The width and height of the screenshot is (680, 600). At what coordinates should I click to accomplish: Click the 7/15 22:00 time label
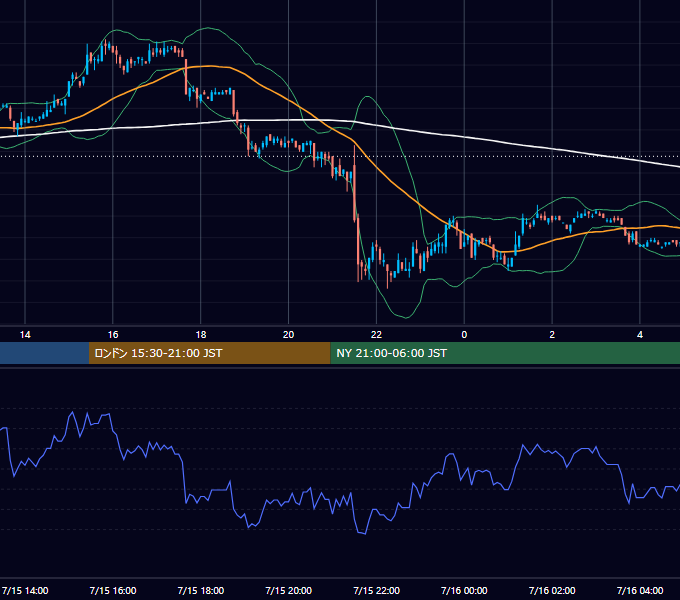[x=376, y=590]
